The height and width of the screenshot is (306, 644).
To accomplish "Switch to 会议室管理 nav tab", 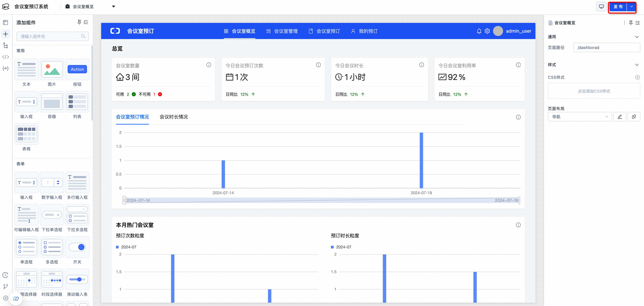I will coord(282,31).
